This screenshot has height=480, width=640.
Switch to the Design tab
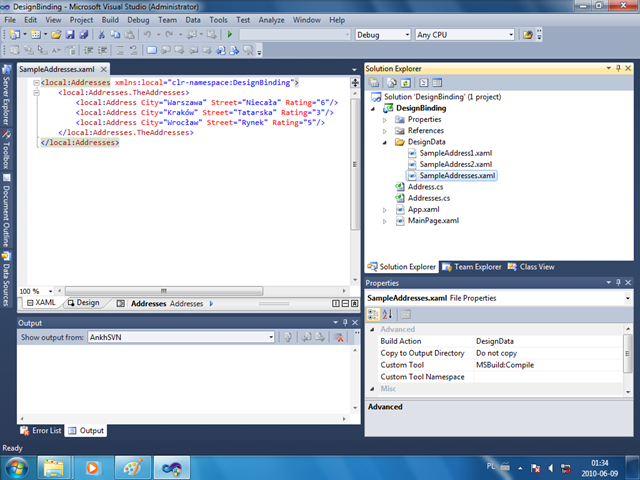[x=84, y=302]
